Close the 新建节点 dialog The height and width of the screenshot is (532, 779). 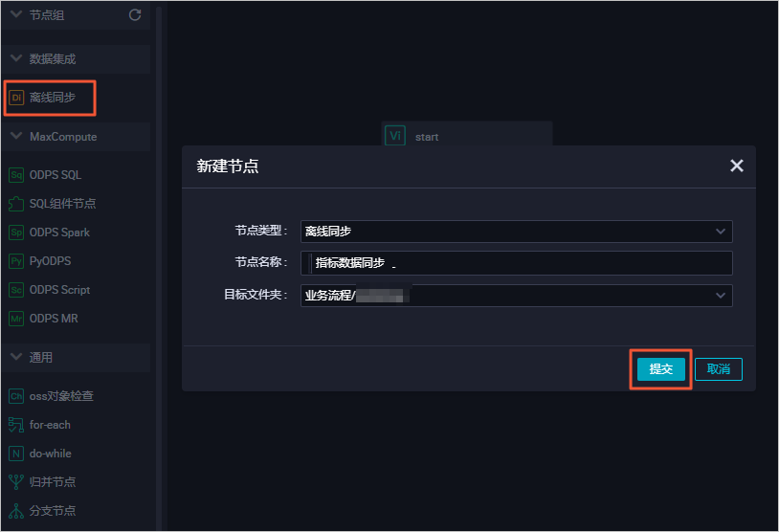[x=736, y=166]
